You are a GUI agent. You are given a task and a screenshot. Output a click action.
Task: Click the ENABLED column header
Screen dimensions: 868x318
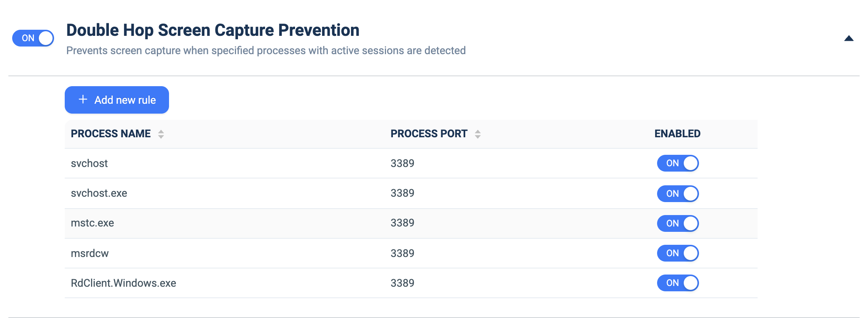coord(677,133)
